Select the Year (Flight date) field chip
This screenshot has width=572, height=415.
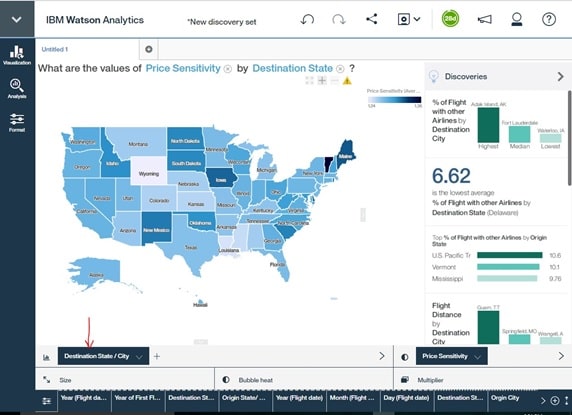[299, 400]
